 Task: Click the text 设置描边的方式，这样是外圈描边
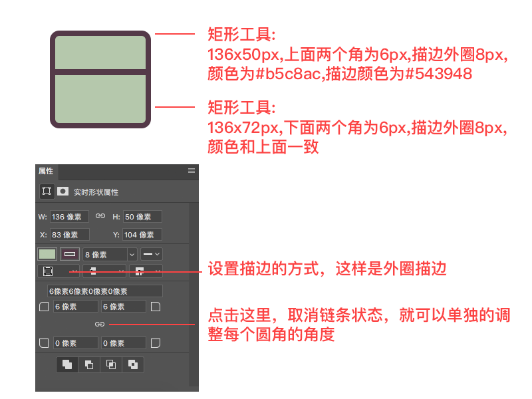(327, 269)
